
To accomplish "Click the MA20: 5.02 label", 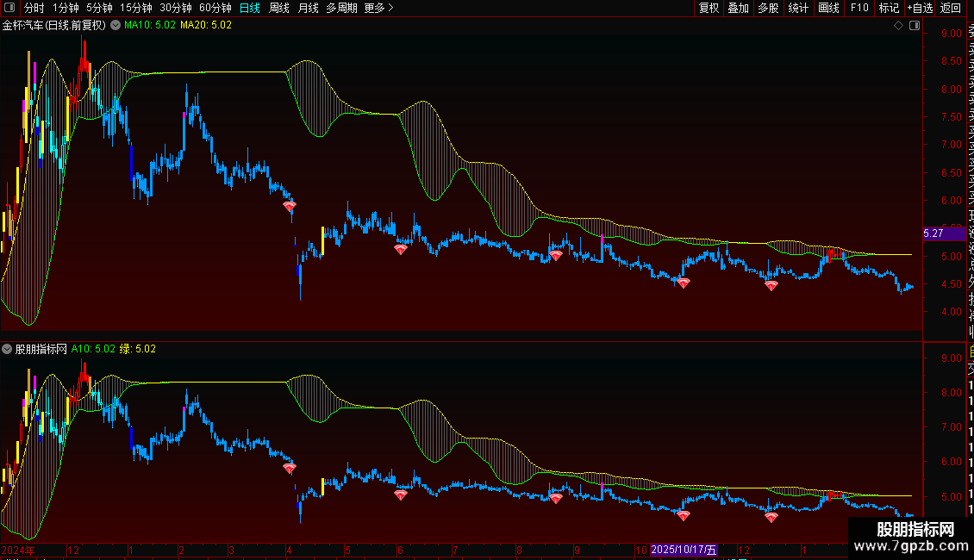I will (x=206, y=26).
